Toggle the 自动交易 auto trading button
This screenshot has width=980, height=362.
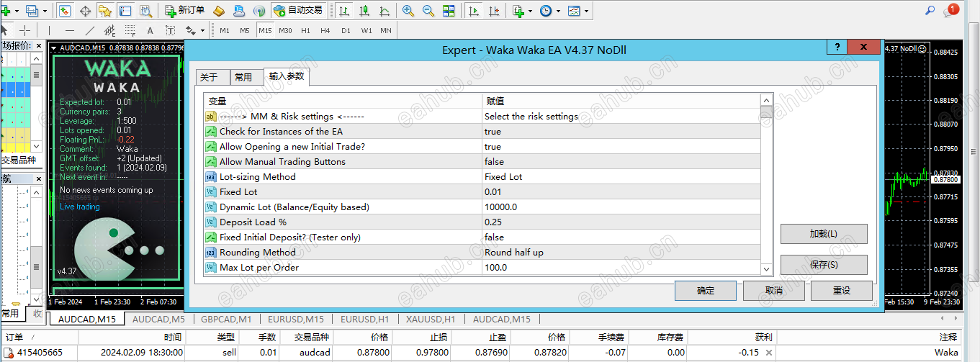pos(299,11)
